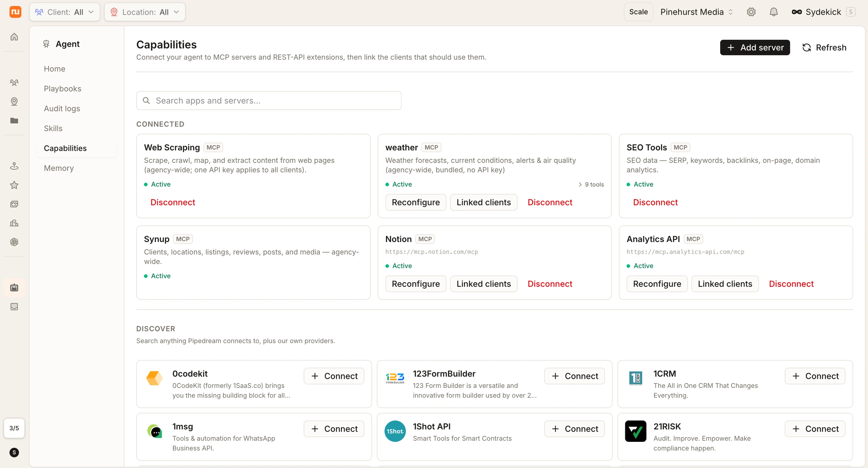Open the OpenAI-style swirl icon in rail
This screenshot has width=868, height=468.
pyautogui.click(x=14, y=242)
